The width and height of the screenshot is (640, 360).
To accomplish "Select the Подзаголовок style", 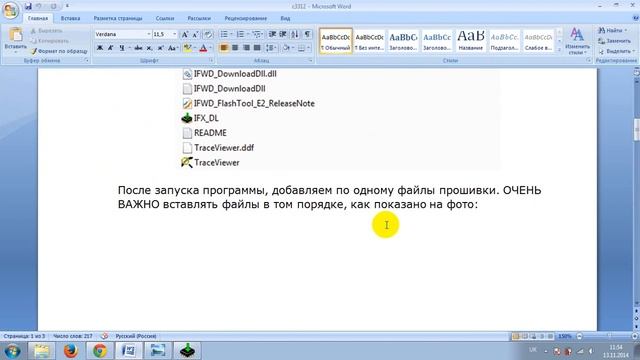I will click(504, 41).
